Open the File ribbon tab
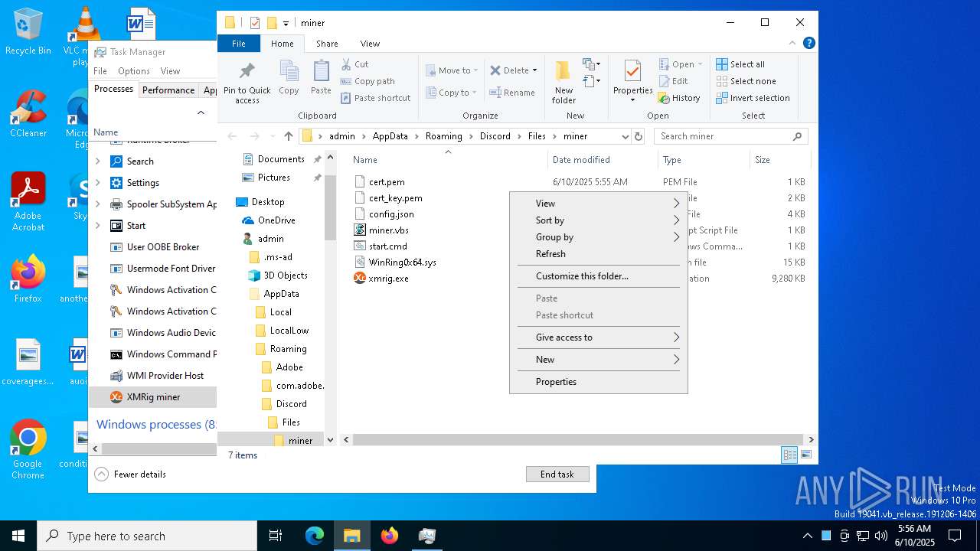The height and width of the screenshot is (551, 980). click(239, 44)
